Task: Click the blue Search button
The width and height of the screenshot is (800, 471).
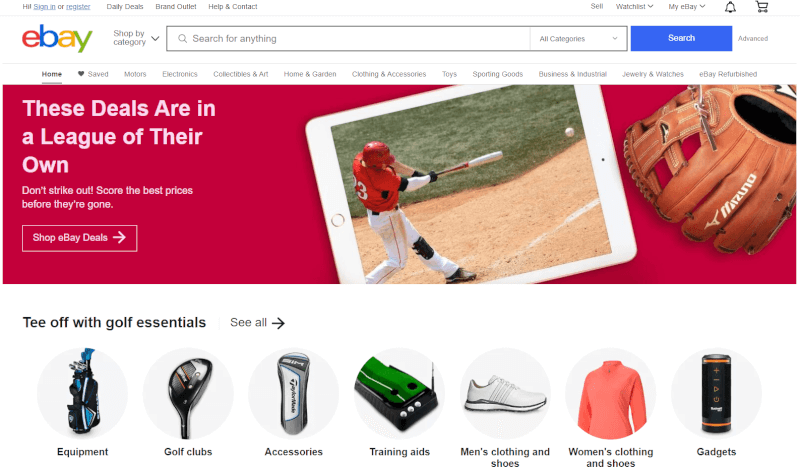Action: click(x=681, y=38)
